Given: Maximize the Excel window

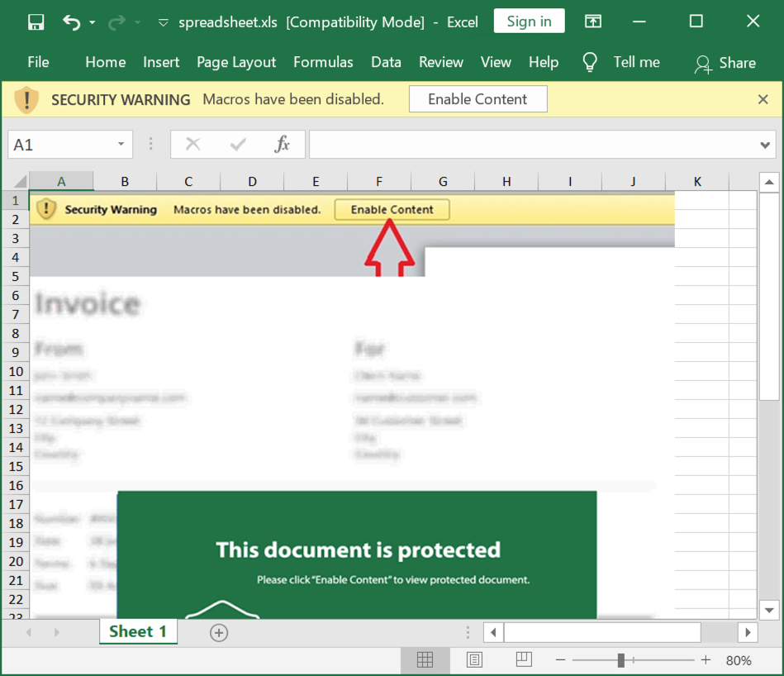Looking at the screenshot, I should click(696, 21).
